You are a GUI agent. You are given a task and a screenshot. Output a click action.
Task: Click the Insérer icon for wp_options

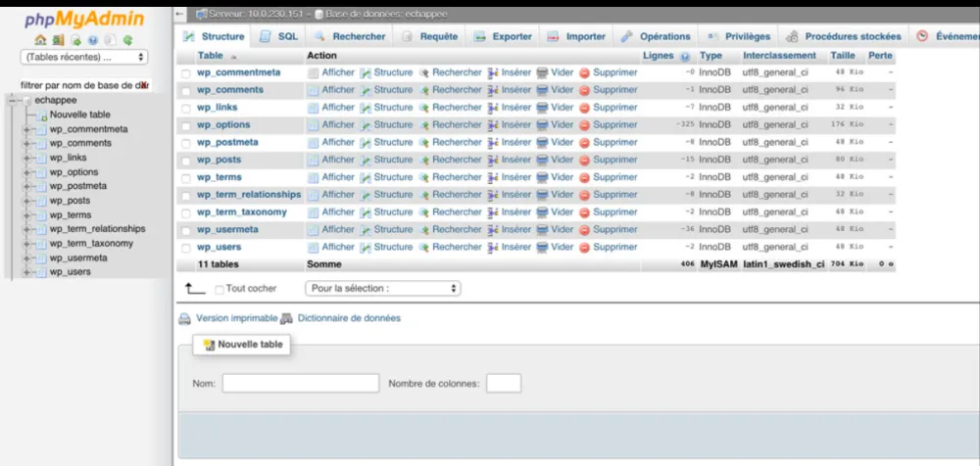pos(493,125)
